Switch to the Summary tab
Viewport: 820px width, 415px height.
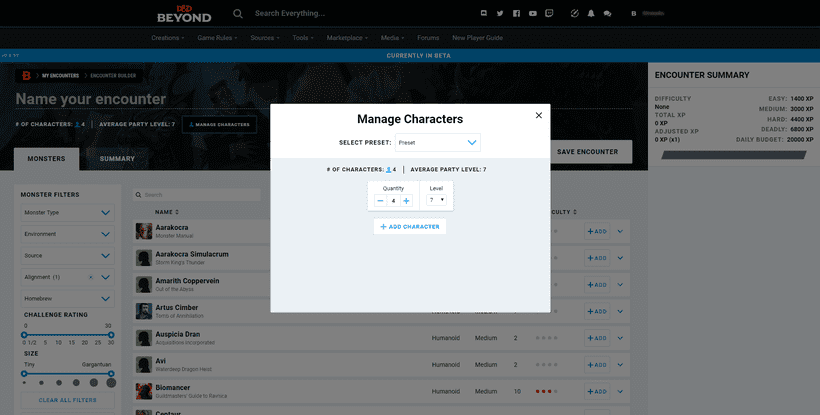(117, 159)
